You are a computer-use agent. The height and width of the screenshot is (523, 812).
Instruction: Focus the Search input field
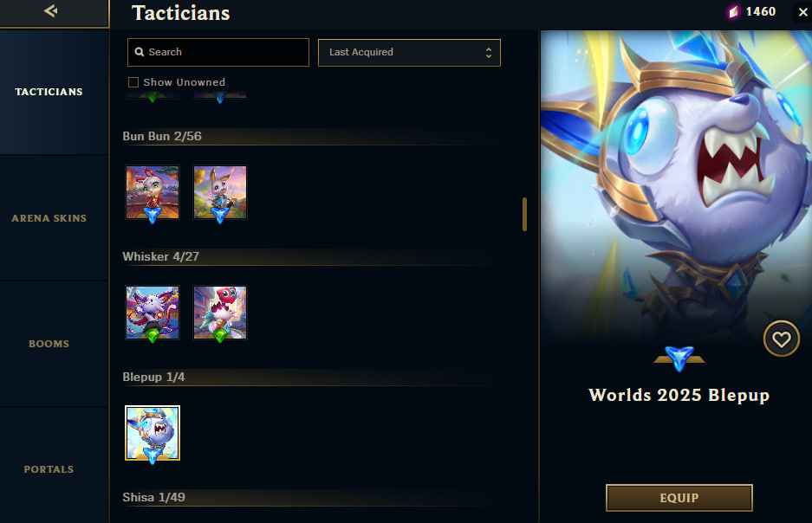click(218, 52)
